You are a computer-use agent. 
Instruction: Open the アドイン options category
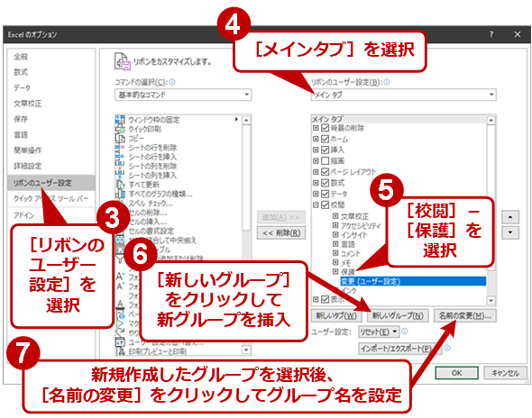click(x=23, y=215)
